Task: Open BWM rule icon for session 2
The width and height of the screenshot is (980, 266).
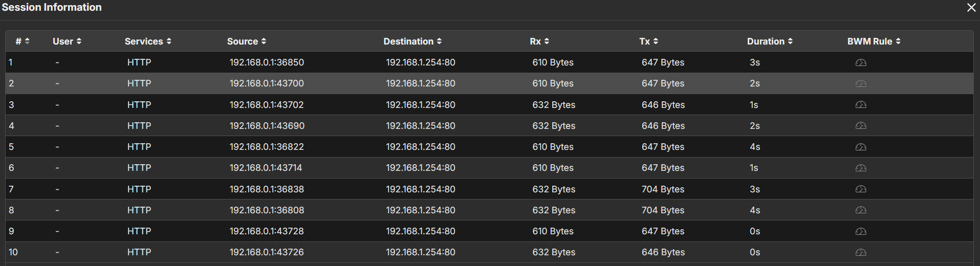Action: [861, 83]
